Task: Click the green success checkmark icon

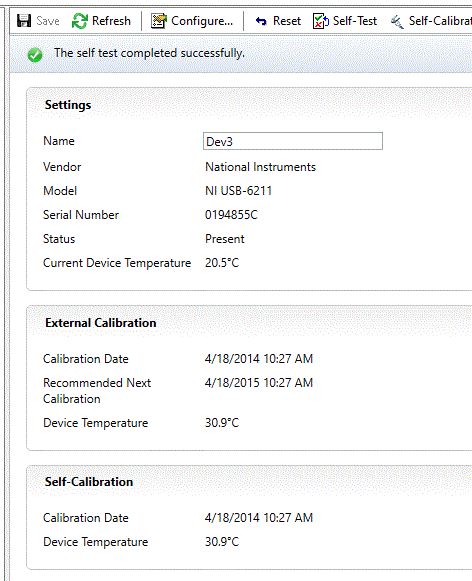Action: click(35, 55)
